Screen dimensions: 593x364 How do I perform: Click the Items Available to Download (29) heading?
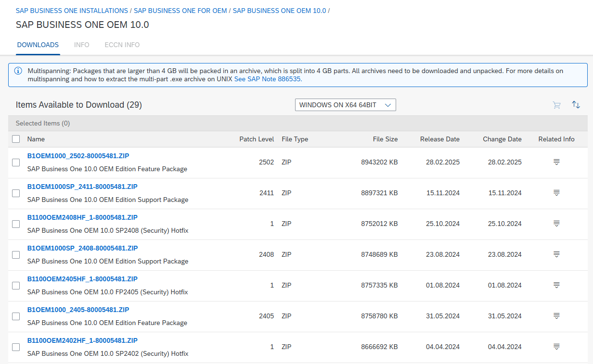(79, 105)
